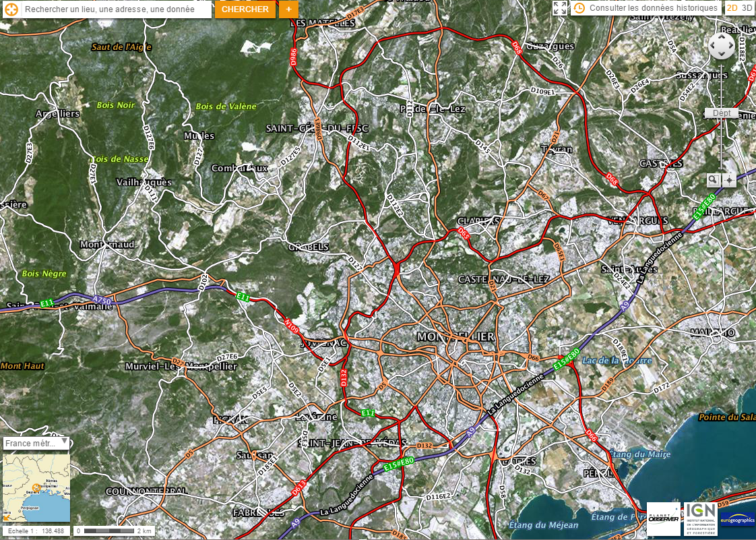
Task: Toggle fullscreen map view
Action: (560, 8)
